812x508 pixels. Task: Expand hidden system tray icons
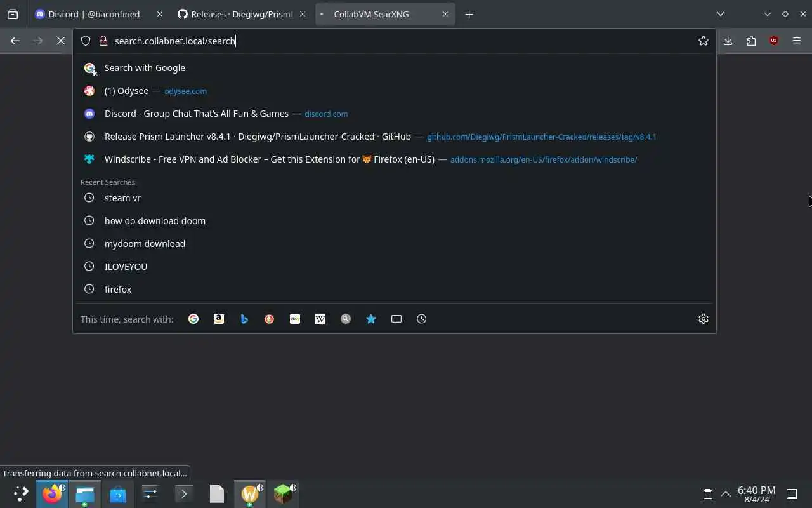(726, 494)
